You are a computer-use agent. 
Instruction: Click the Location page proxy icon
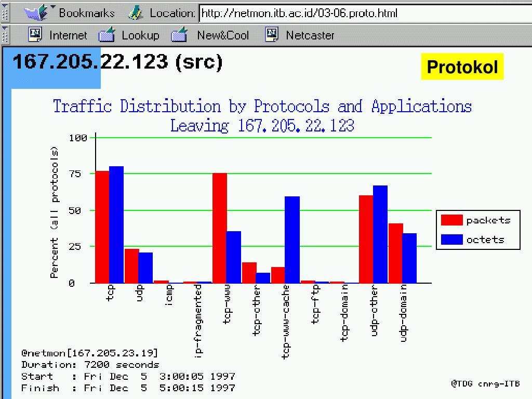pos(136,13)
